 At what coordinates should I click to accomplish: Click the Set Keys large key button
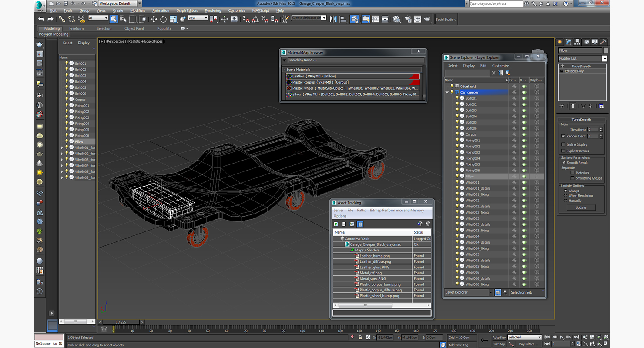(x=484, y=340)
